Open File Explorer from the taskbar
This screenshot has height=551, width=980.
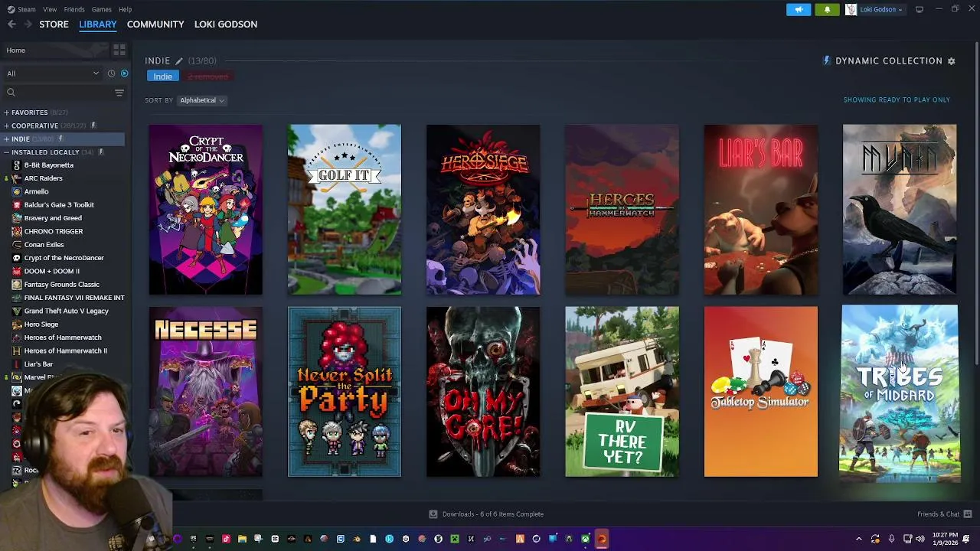coord(242,539)
